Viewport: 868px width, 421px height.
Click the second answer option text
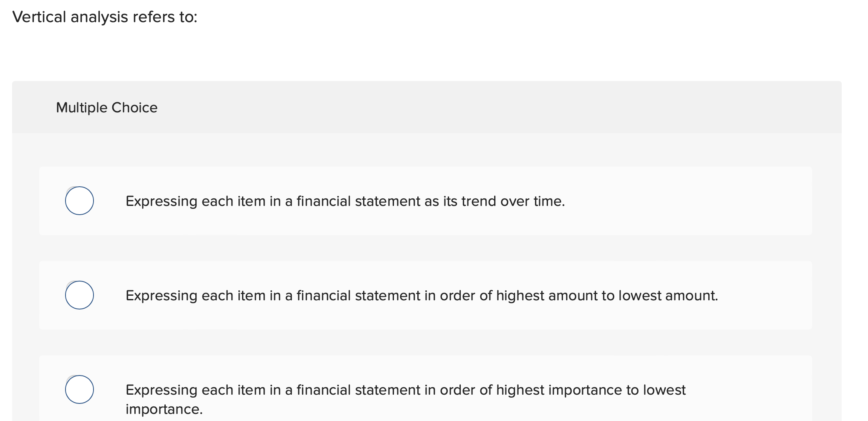pyautogui.click(x=421, y=295)
